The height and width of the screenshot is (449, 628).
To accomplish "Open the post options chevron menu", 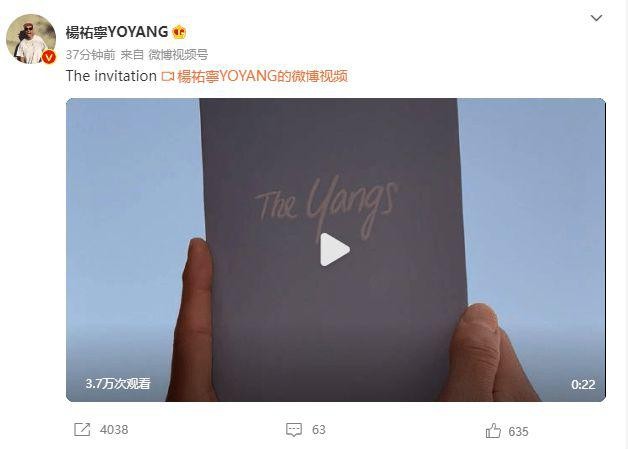I will (596, 18).
